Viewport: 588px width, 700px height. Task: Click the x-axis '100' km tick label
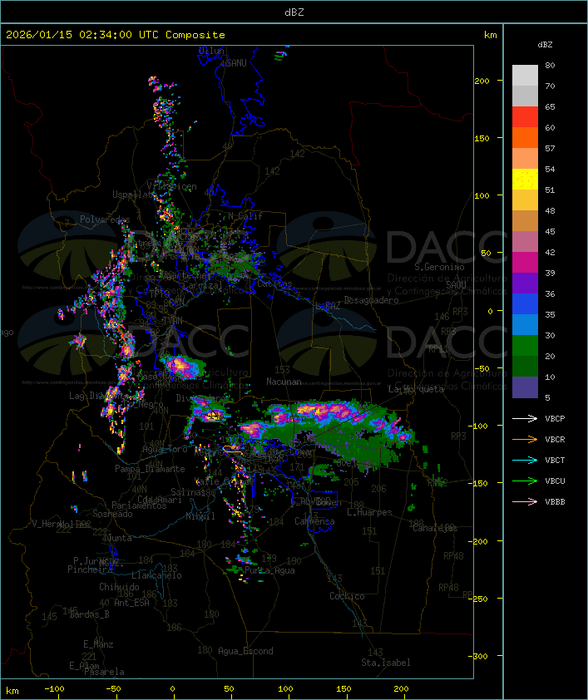(285, 689)
